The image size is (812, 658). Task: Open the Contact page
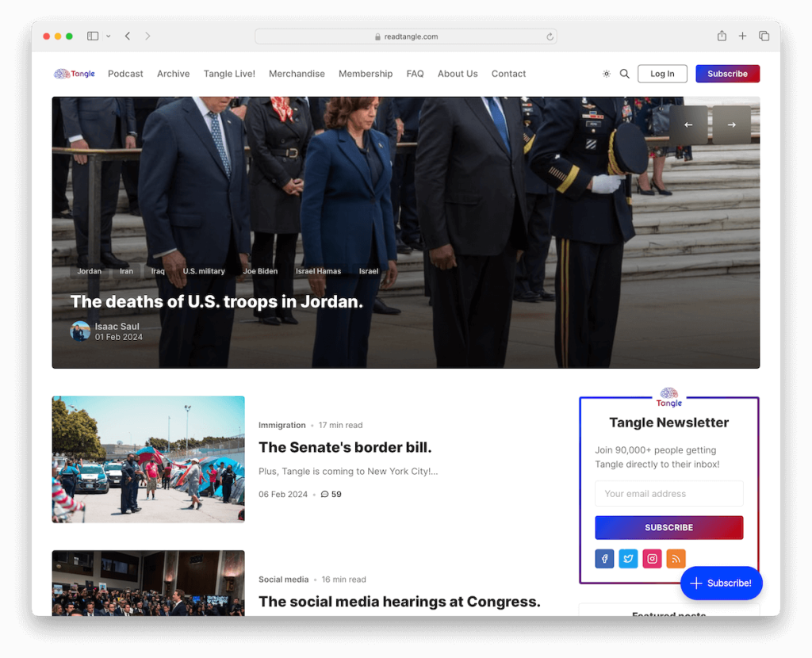(508, 74)
